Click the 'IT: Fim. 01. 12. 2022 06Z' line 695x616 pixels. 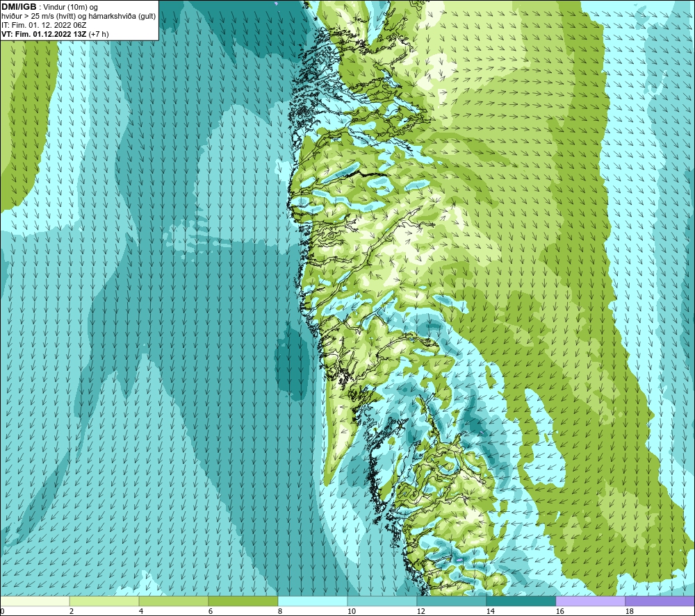[x=44, y=25]
